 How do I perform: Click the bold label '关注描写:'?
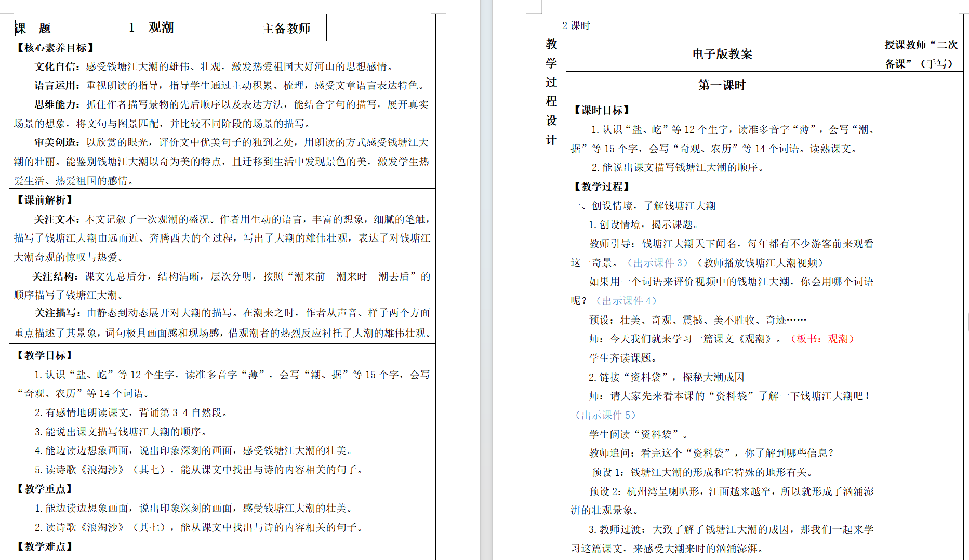tap(58, 313)
